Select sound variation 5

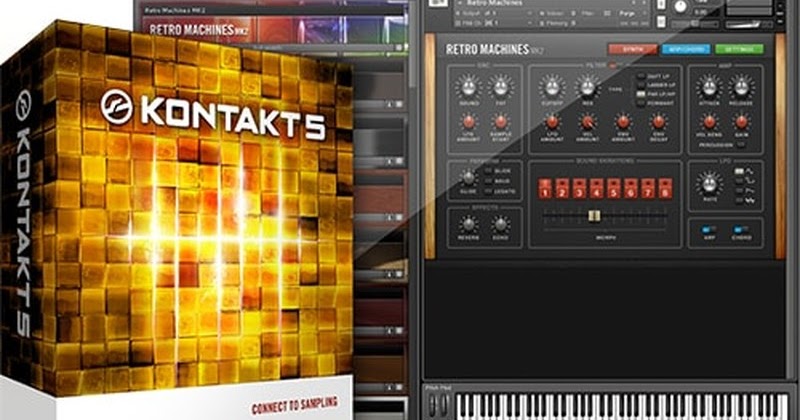point(614,188)
